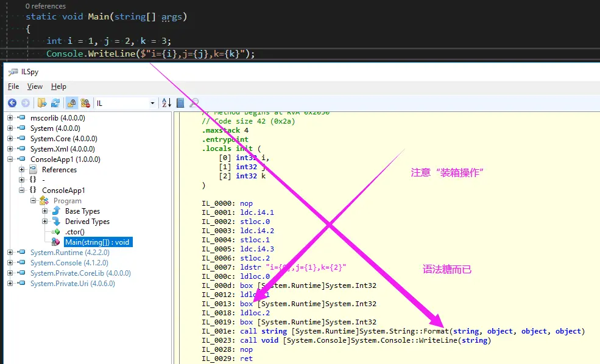Click the Base Types up-arrow icon
The width and height of the screenshot is (600, 364).
pos(56,211)
